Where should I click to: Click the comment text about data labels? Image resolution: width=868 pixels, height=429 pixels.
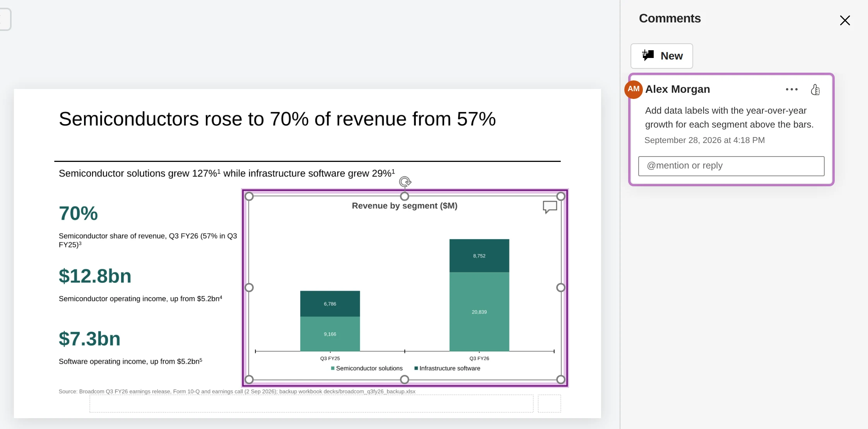pyautogui.click(x=729, y=117)
